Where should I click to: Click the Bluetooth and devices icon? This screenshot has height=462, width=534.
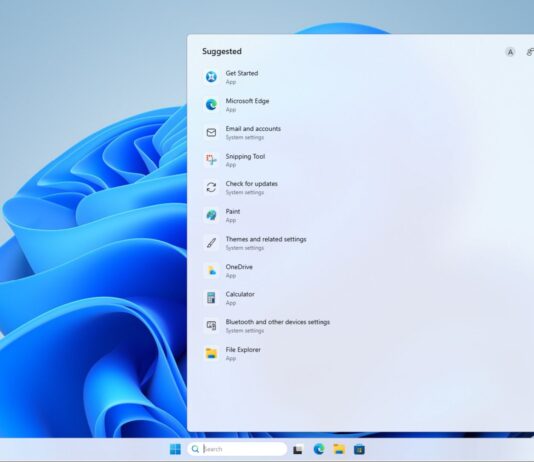[x=211, y=325]
